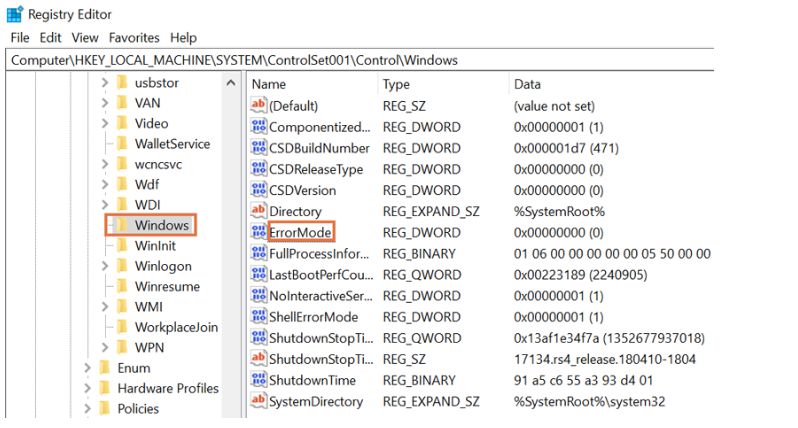Expand the Hardware Profiles key
Screen dimensions: 798x428
pyautogui.click(x=88, y=388)
